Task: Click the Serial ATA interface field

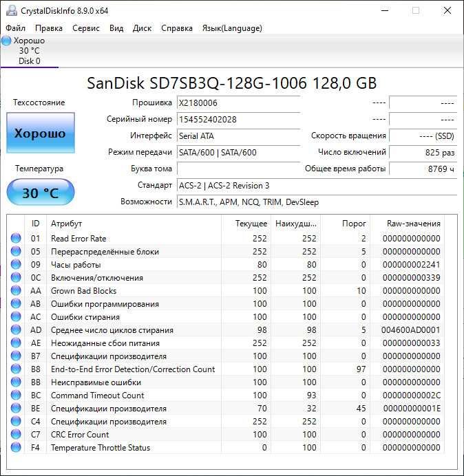Action: (x=238, y=136)
